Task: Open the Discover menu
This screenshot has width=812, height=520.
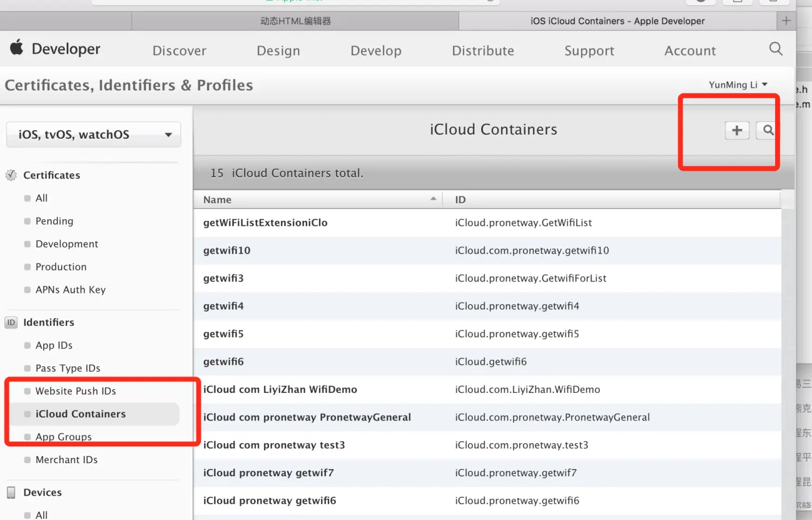Action: (x=179, y=51)
